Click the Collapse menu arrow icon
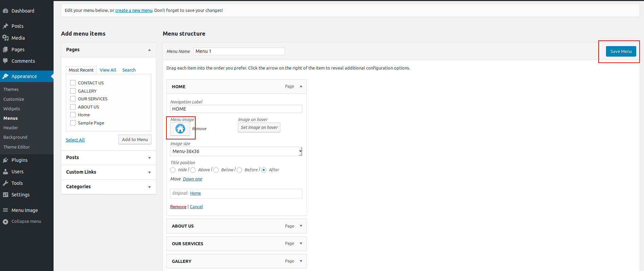The image size is (644, 271). 5,221
